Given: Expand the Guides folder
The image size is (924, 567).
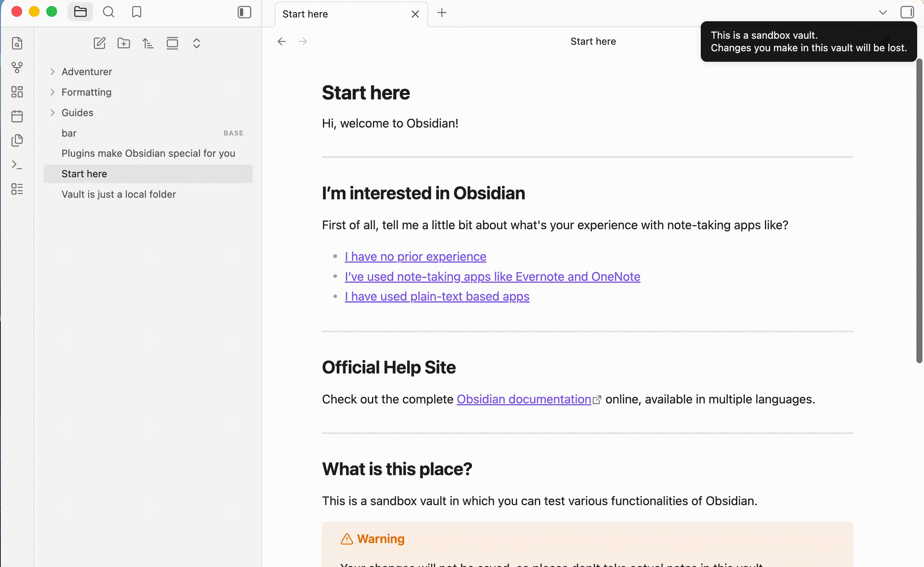Looking at the screenshot, I should (x=53, y=113).
